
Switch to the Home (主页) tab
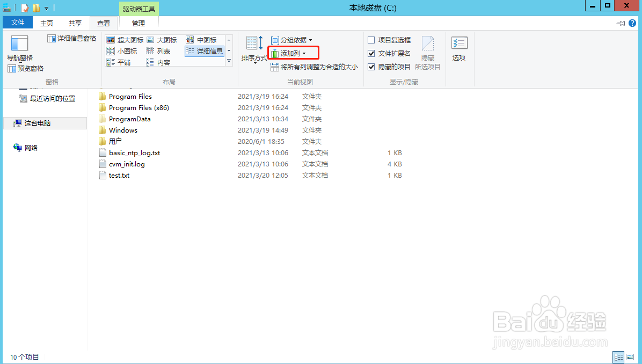pyautogui.click(x=47, y=23)
